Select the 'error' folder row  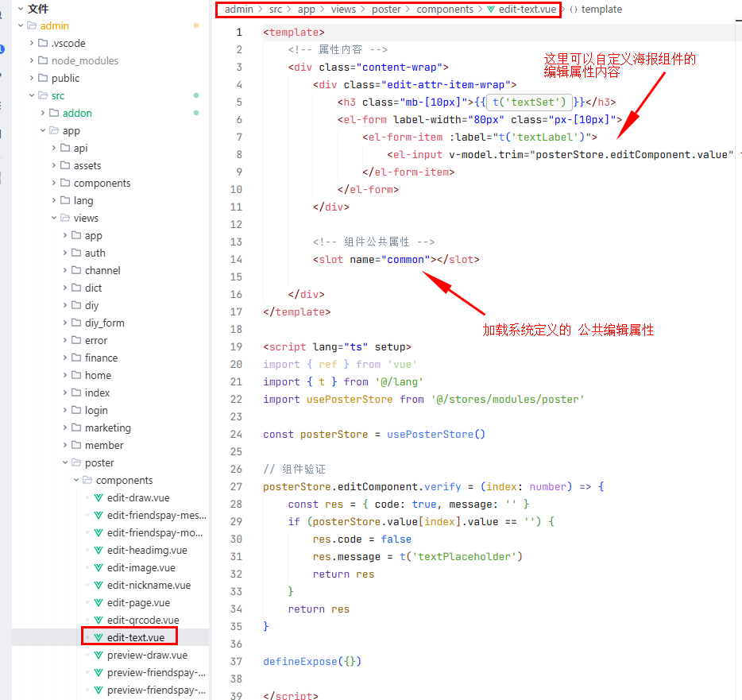(110, 341)
